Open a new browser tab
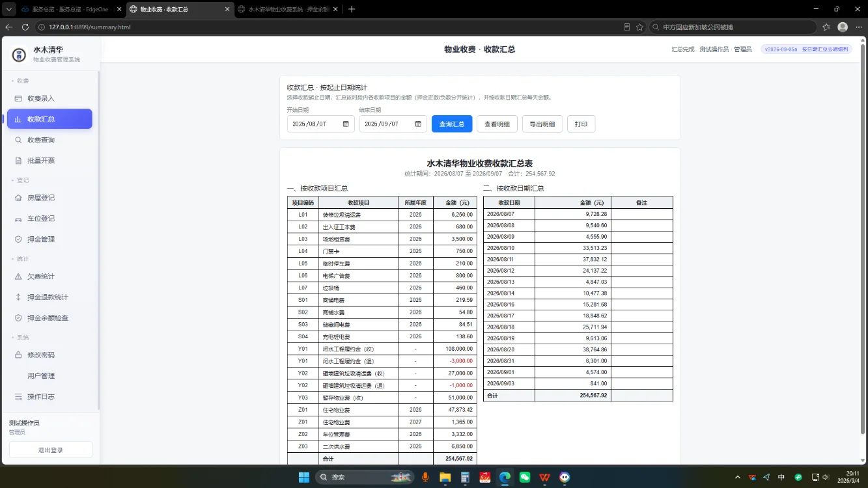Screen dimensions: 868x488 coord(352,9)
